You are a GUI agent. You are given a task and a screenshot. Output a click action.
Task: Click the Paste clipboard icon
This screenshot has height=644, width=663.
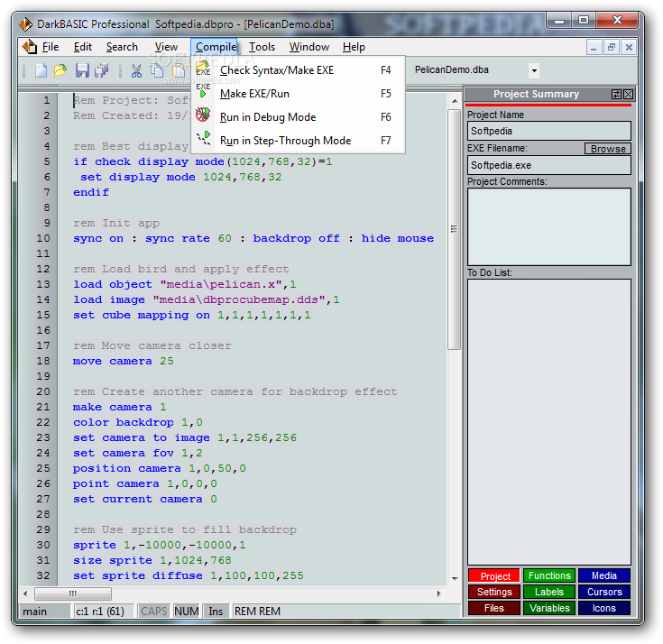(180, 70)
